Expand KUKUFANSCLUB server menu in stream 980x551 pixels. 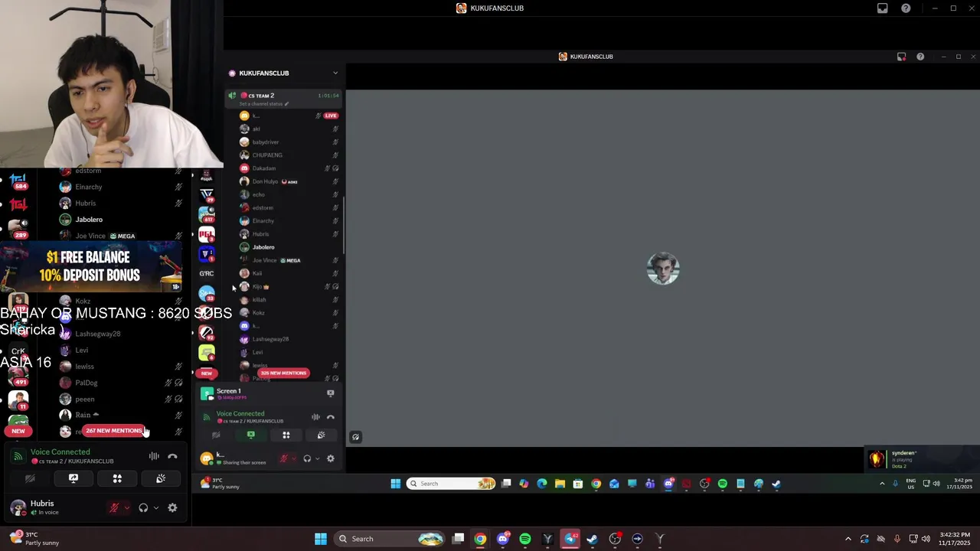click(335, 73)
